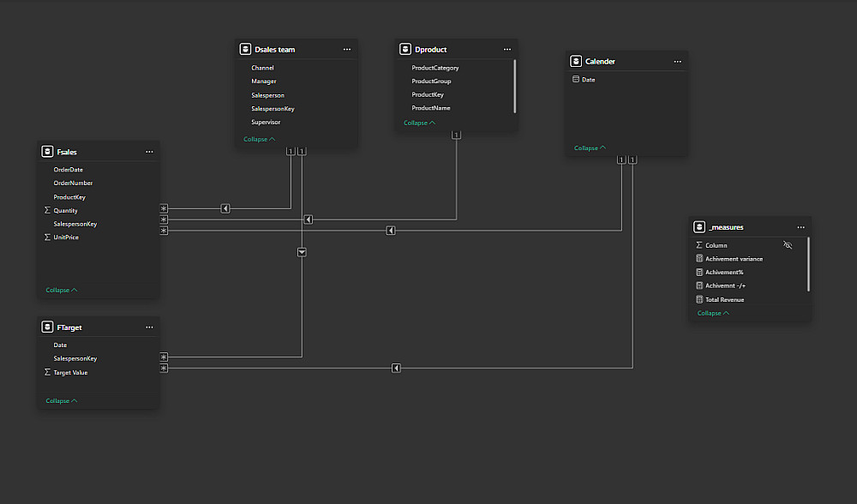Image resolution: width=857 pixels, height=504 pixels.
Task: Open the Fsales table more options
Action: [149, 152]
